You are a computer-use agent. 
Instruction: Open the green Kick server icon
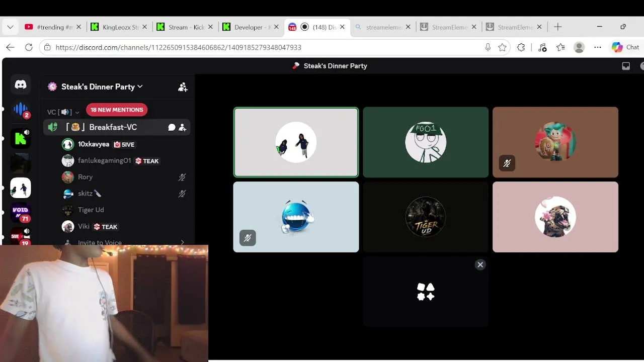click(21, 138)
